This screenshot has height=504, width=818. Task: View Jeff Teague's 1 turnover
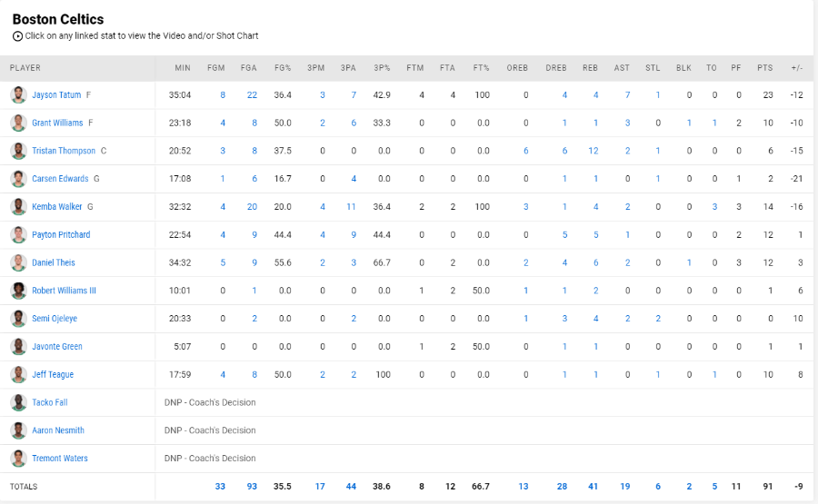click(x=714, y=374)
